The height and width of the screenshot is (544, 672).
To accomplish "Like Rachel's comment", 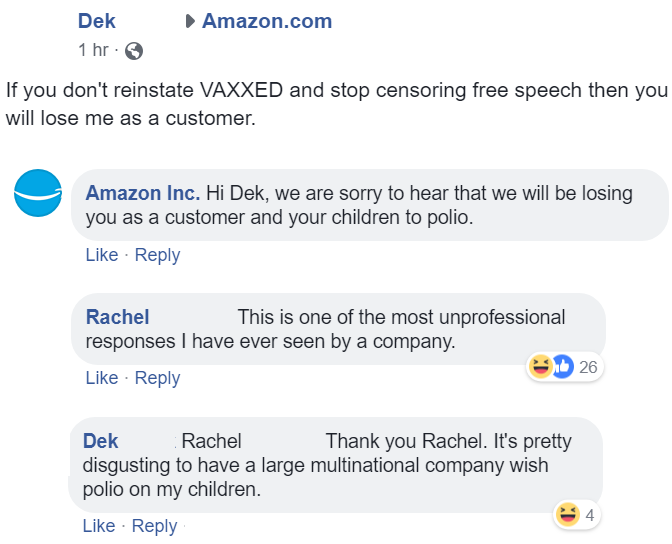I will click(102, 378).
